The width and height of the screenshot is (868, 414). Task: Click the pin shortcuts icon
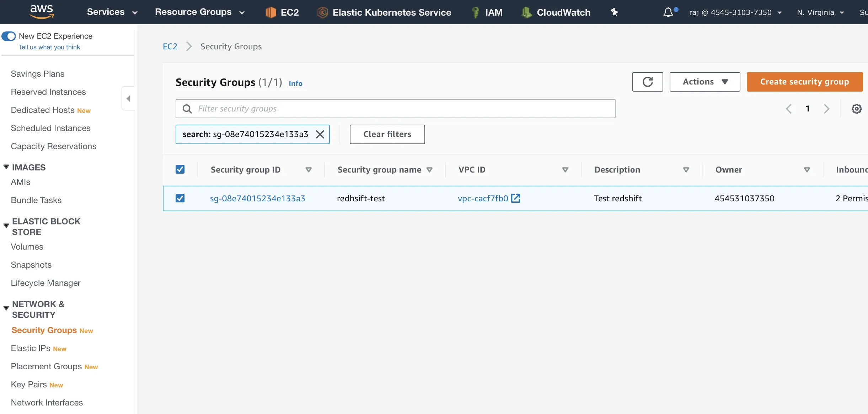pos(614,12)
